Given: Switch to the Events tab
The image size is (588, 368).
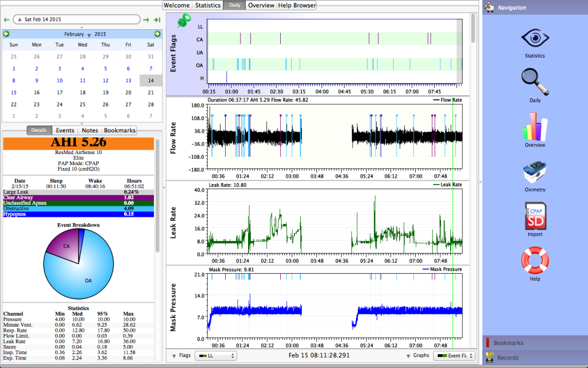Looking at the screenshot, I should pos(65,131).
